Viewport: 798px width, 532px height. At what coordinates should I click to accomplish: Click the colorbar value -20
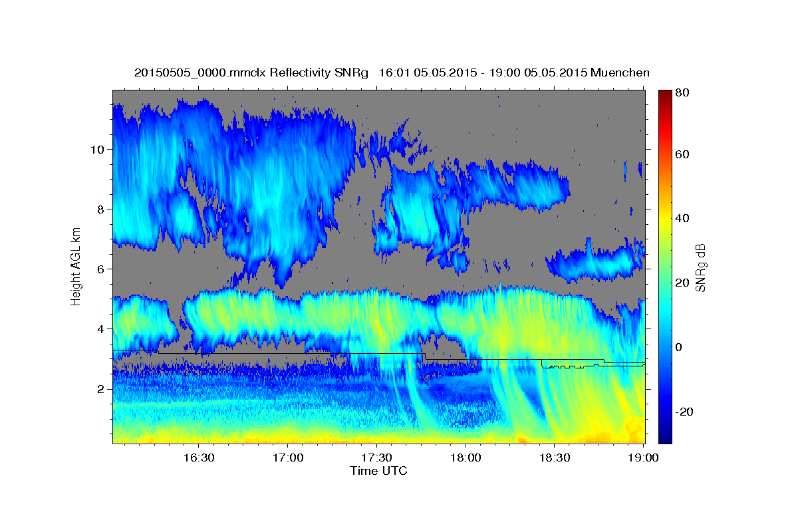click(x=684, y=412)
